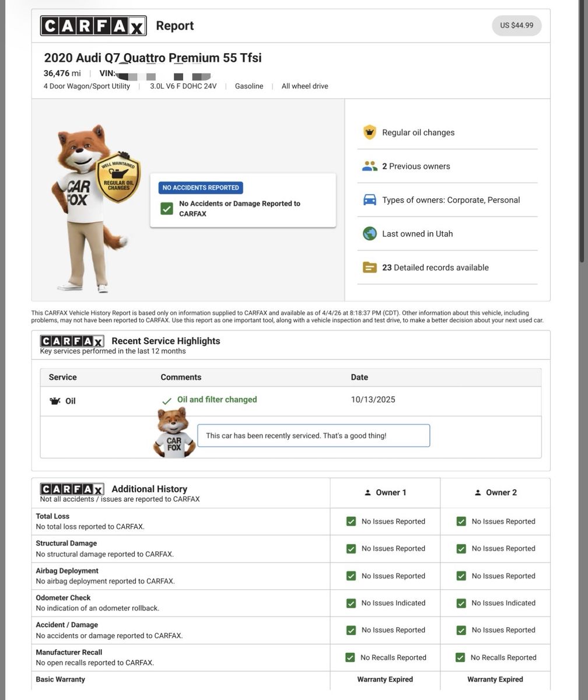Image resolution: width=588 pixels, height=700 pixels.
Task: Click Owner 2 Airbag Deployment checkmark
Action: point(461,576)
